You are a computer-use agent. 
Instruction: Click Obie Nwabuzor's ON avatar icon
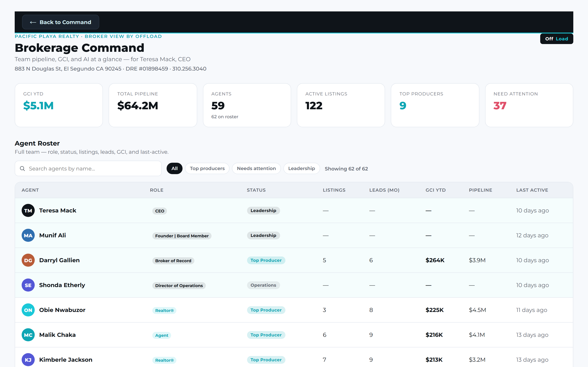pos(28,310)
